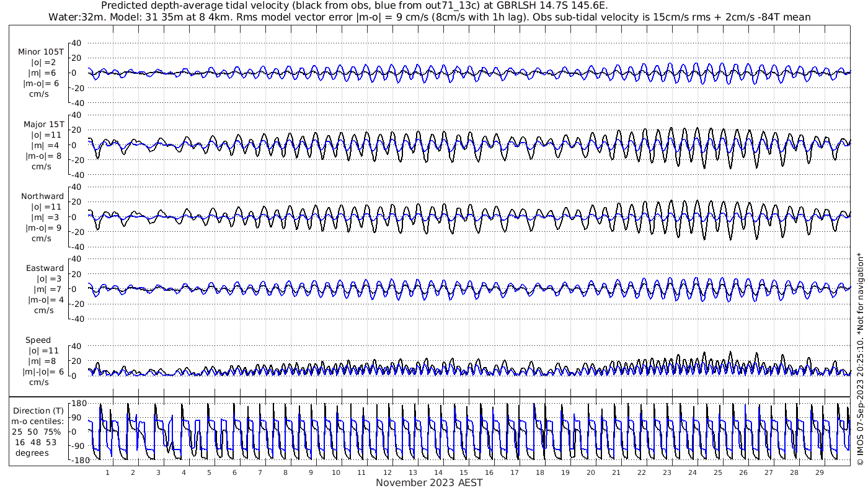Click '|m| =8' under Speed

(x=43, y=361)
